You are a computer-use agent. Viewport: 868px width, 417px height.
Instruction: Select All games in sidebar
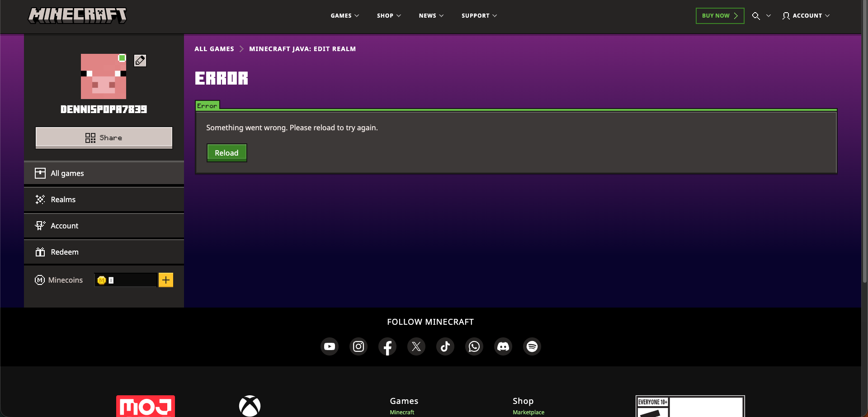click(x=104, y=173)
